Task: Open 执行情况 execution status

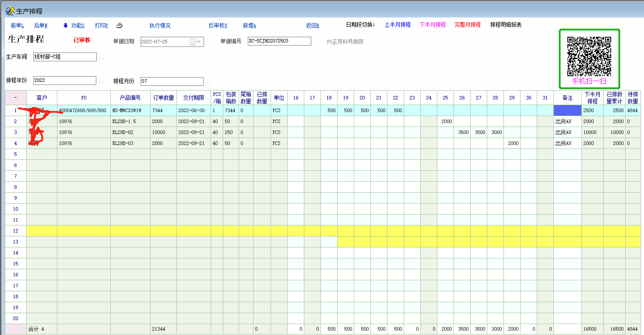Action: click(160, 25)
